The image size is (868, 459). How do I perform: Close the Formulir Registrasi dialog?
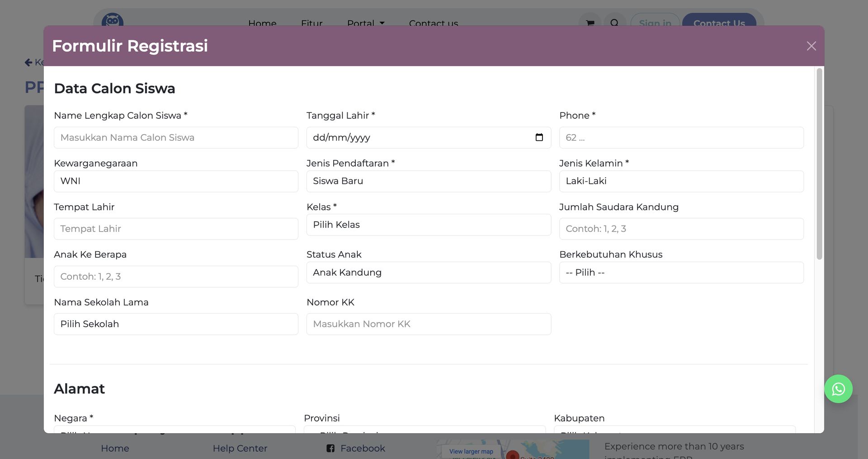[x=811, y=46]
